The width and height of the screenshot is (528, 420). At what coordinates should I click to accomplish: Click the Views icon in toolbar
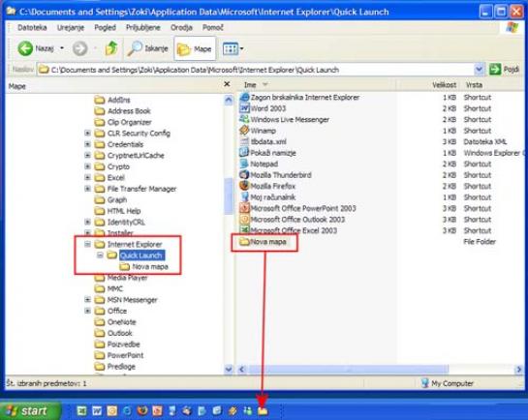click(x=231, y=49)
